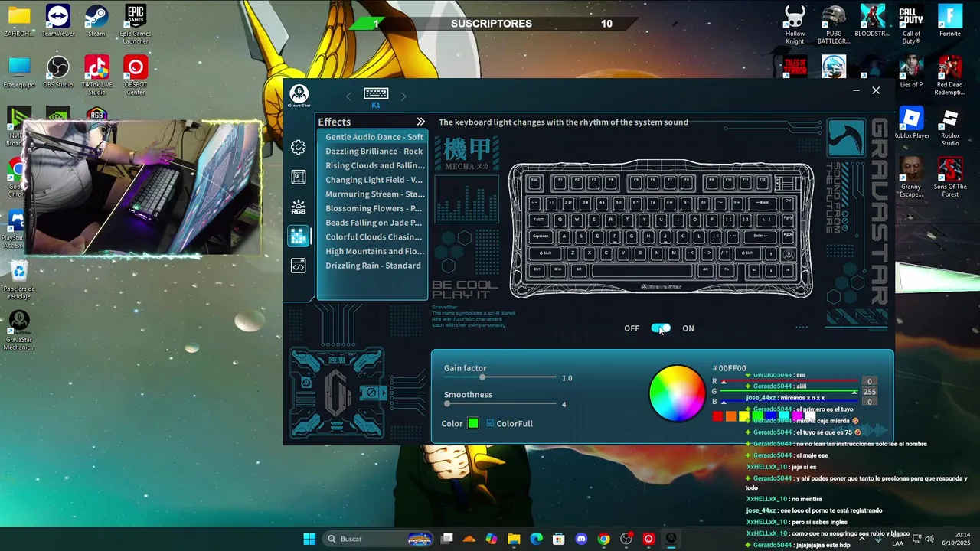Adjust the Smoothness slider

[x=500, y=403]
